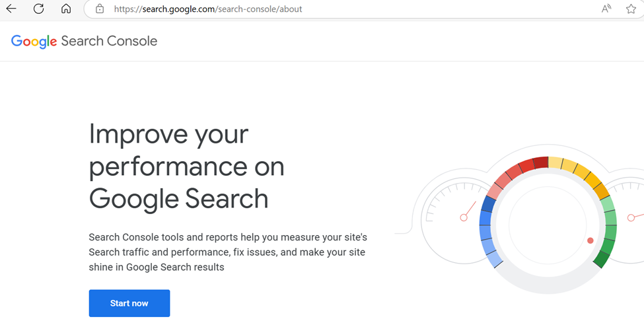The image size is (644, 327).
Task: Reload the page with the refresh icon
Action: point(38,9)
